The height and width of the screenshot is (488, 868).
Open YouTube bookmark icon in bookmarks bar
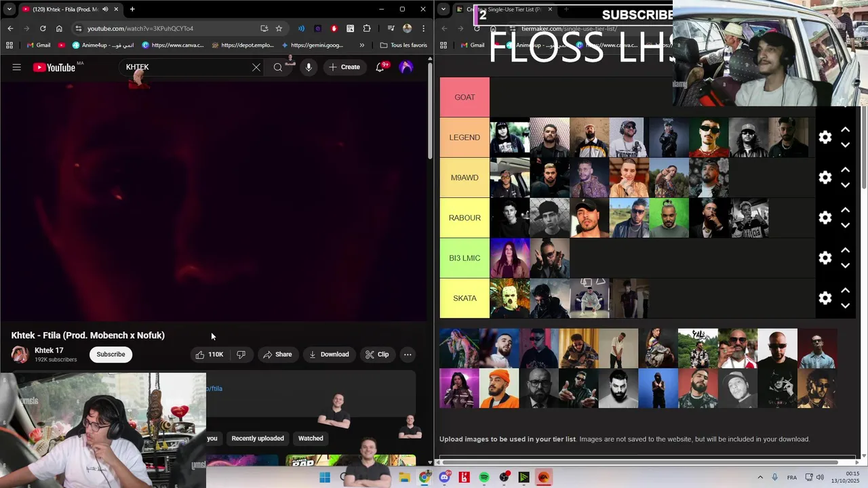click(x=62, y=45)
